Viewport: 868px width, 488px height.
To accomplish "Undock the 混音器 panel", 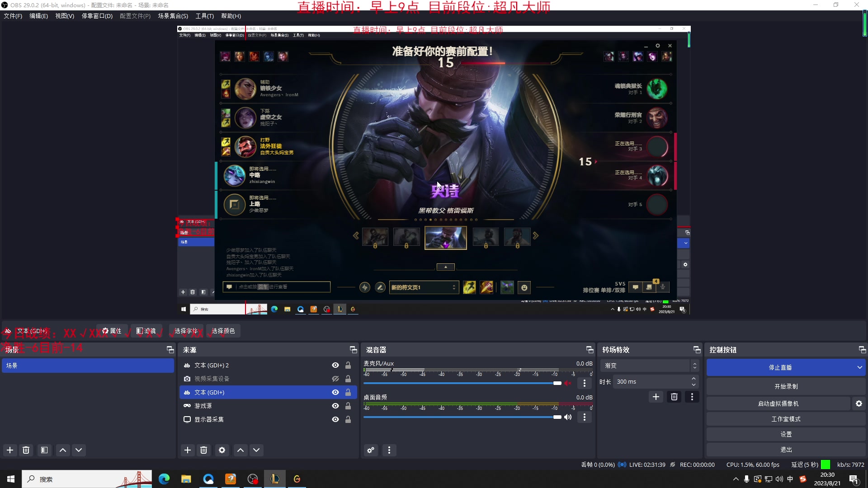I will click(590, 350).
